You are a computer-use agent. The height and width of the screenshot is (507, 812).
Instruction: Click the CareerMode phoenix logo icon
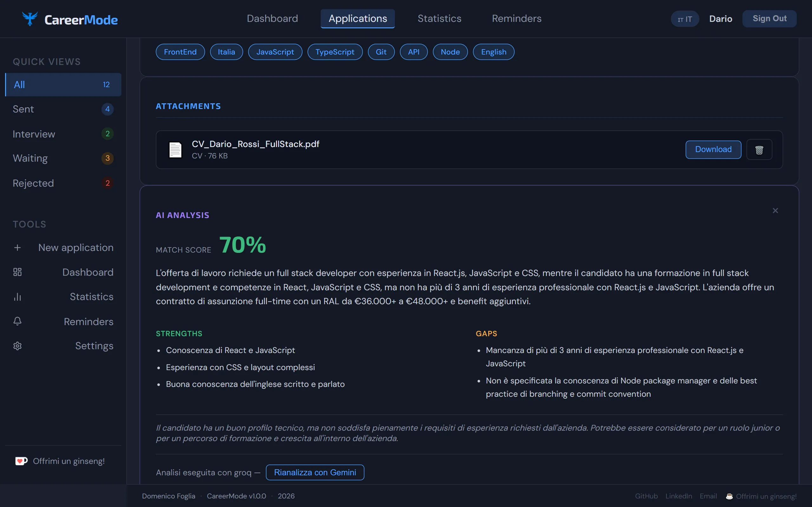(29, 19)
